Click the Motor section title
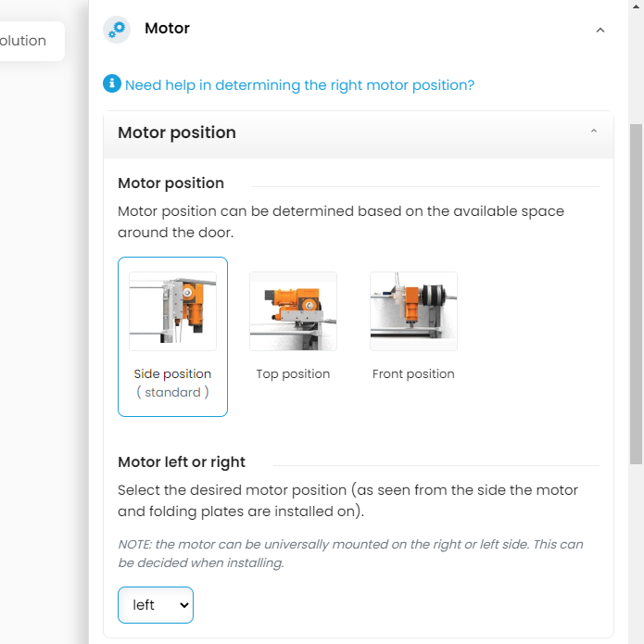Viewport: 644px width, 644px height. [x=167, y=29]
